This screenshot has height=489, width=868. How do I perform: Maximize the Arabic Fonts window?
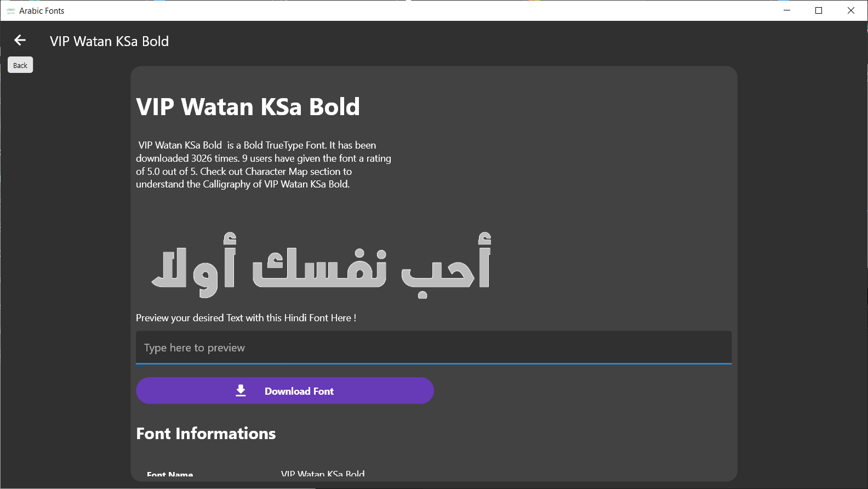(819, 10)
